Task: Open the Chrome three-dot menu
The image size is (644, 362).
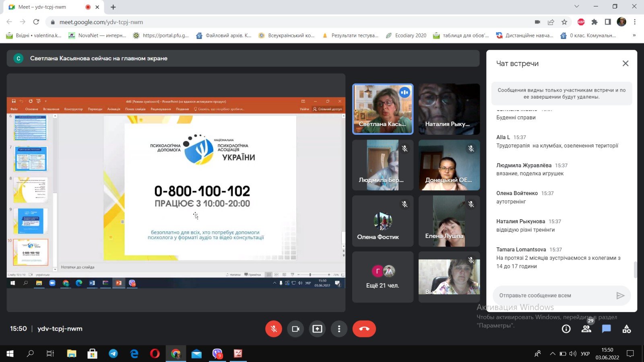Action: (635, 22)
